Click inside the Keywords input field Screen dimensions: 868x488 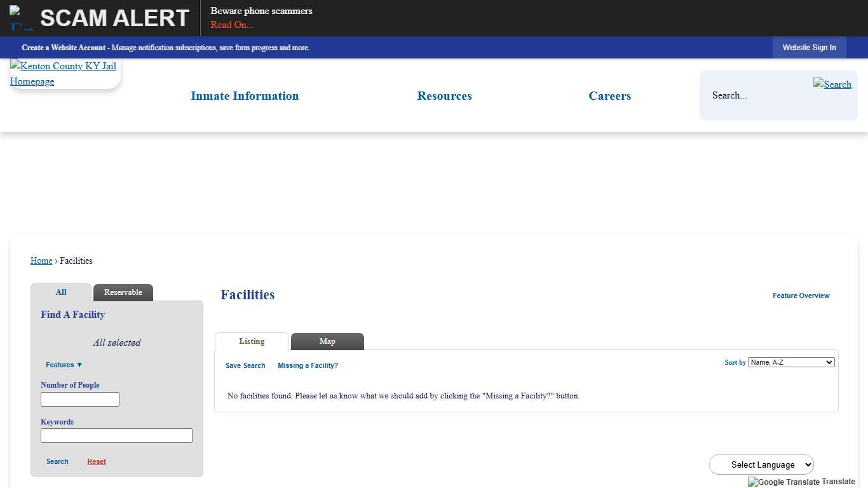pos(116,435)
